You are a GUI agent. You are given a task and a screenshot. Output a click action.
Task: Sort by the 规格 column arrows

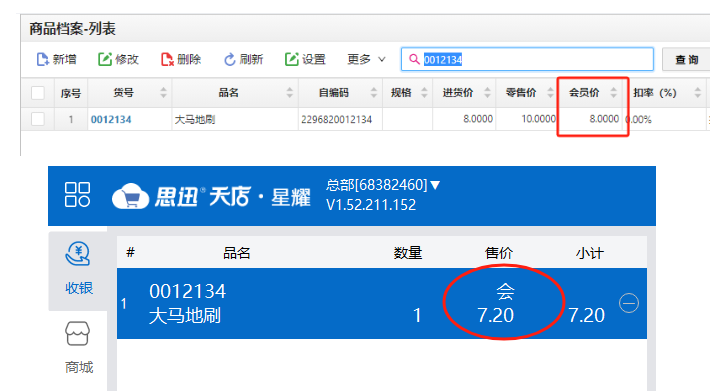tap(424, 93)
